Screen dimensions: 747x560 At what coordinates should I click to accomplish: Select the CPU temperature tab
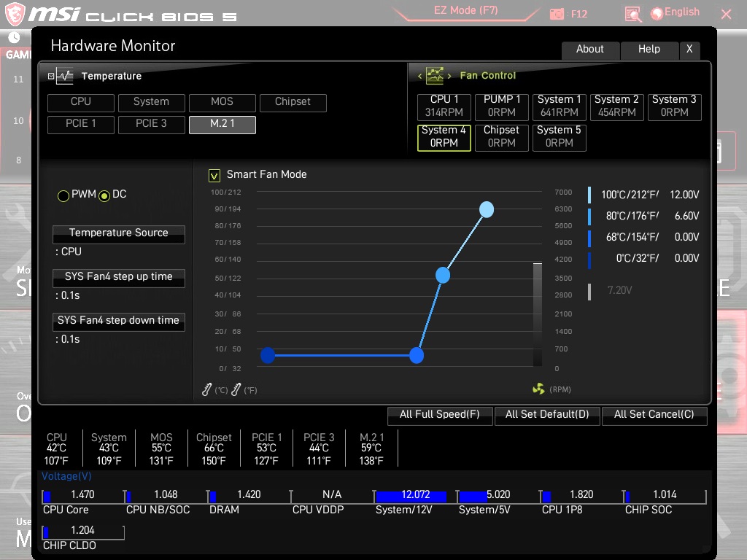click(x=81, y=102)
